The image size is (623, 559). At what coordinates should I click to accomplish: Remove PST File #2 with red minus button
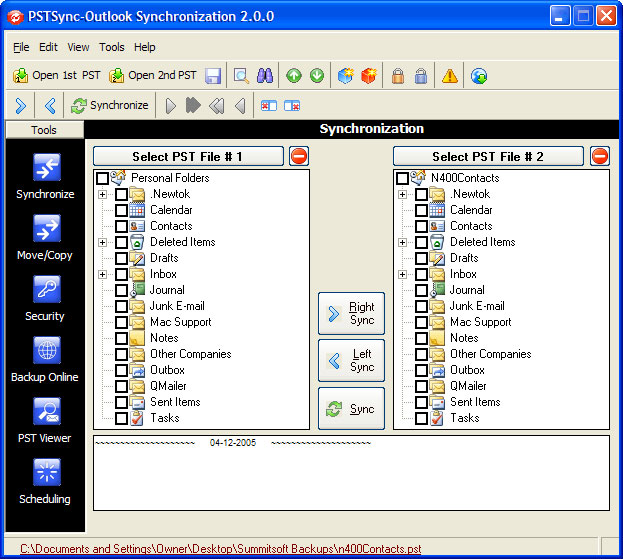click(600, 156)
